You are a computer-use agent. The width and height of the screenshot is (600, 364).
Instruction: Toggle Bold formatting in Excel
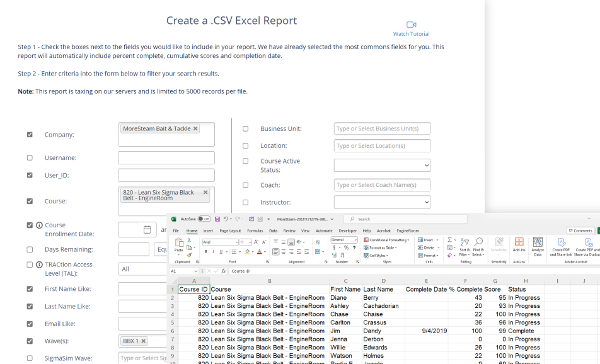tap(206, 252)
